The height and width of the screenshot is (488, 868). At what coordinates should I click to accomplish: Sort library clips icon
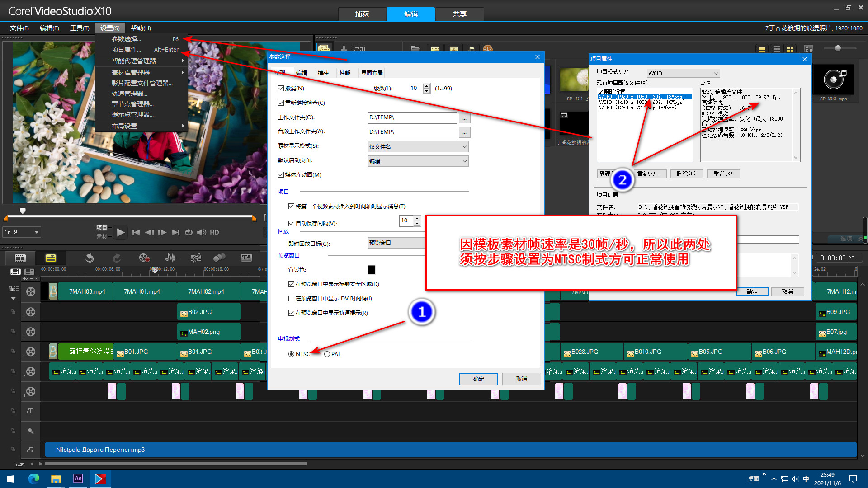[809, 49]
